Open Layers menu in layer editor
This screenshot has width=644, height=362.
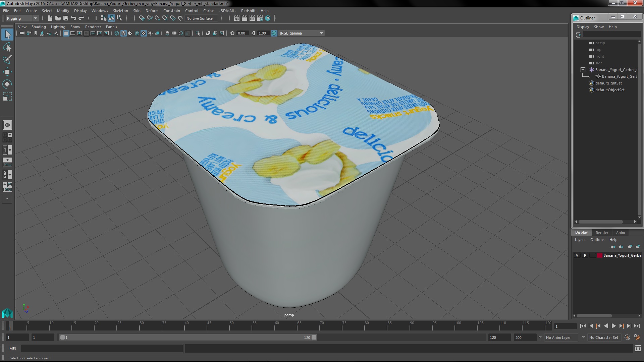(580, 240)
